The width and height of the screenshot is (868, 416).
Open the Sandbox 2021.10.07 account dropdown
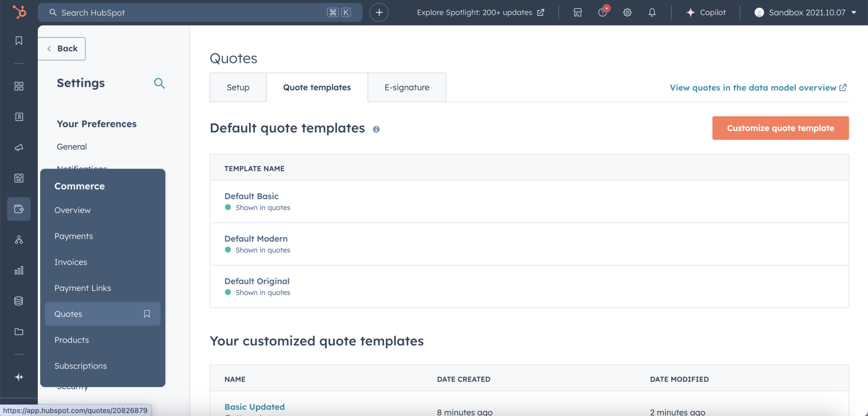[806, 13]
